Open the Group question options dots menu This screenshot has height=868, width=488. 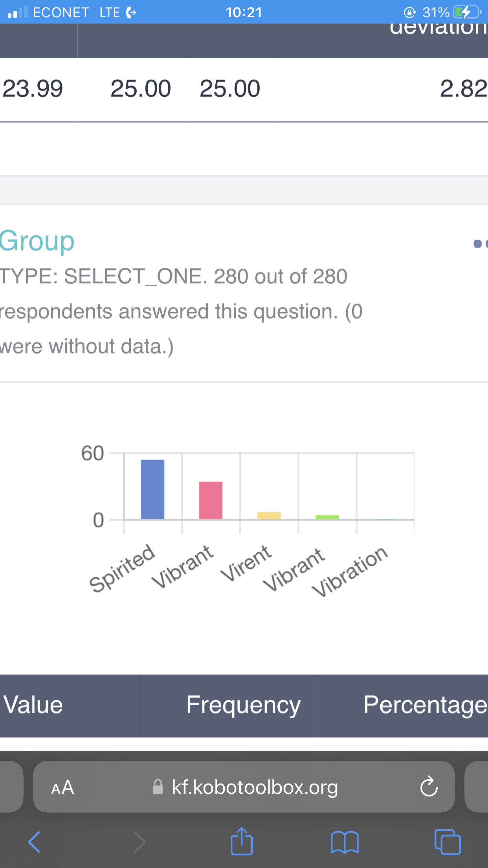[480, 244]
